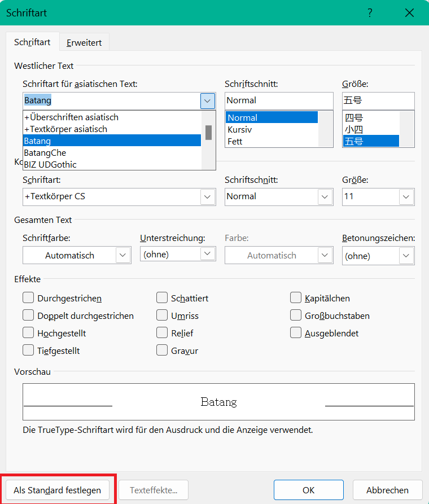Switch to the Erweitert tab
This screenshot has height=504, width=429.
[84, 42]
